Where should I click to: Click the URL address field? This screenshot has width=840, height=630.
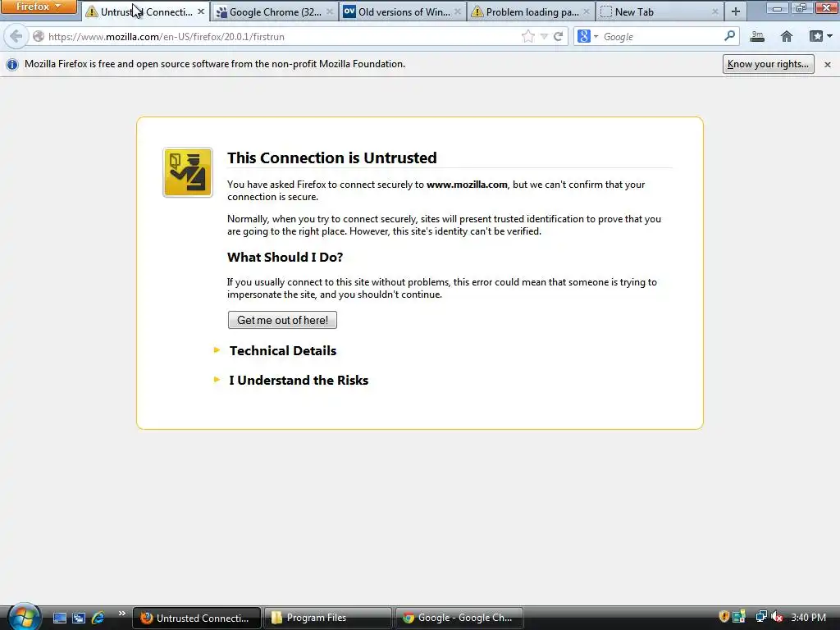coord(281,36)
